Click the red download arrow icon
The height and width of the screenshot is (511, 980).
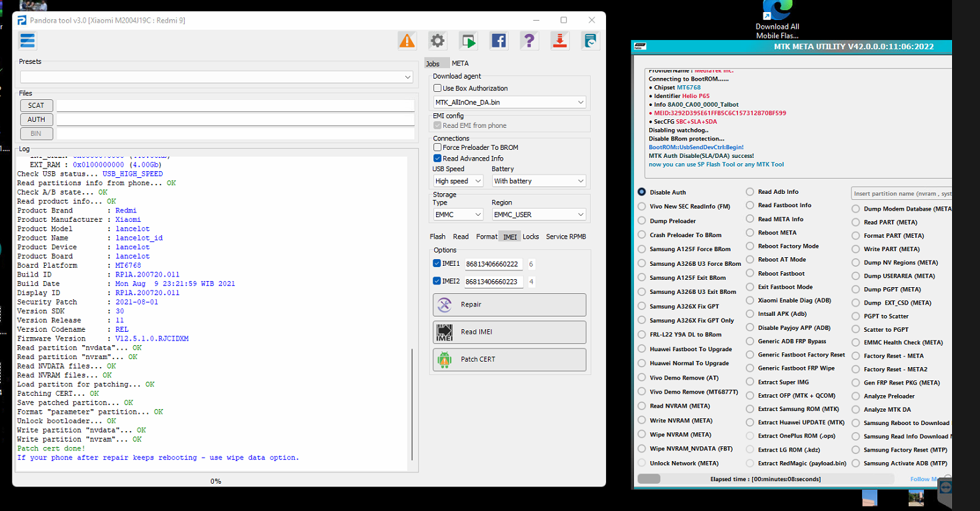pyautogui.click(x=559, y=41)
